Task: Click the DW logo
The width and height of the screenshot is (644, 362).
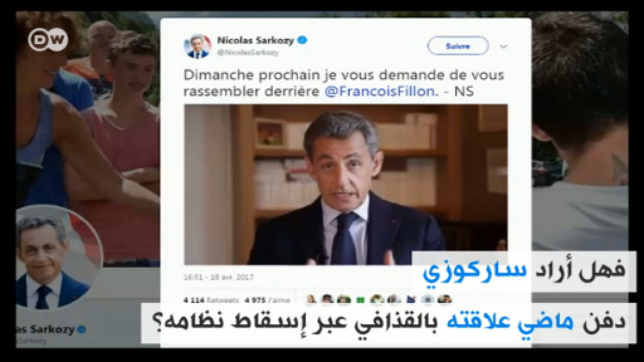Action: 48,40
